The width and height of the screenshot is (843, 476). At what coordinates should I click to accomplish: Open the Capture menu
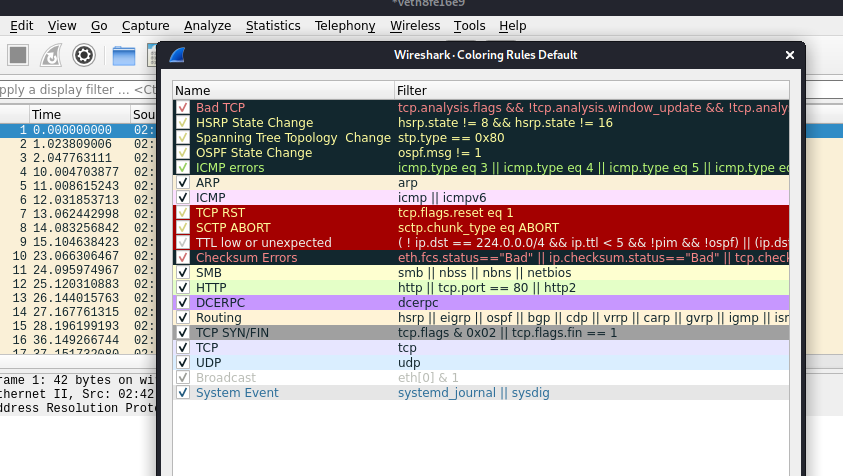click(145, 26)
